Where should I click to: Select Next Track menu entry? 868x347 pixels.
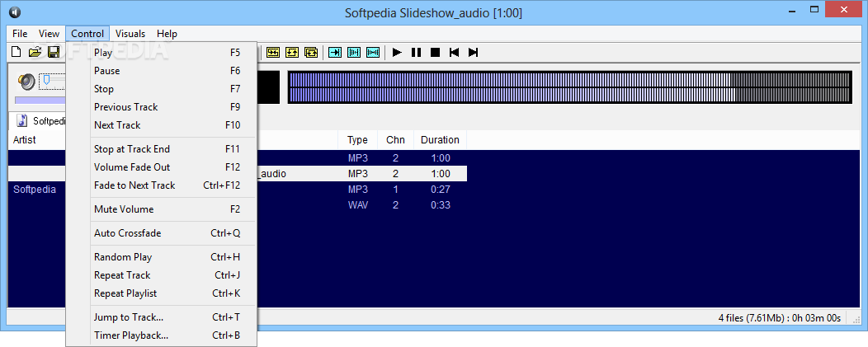tap(161, 125)
